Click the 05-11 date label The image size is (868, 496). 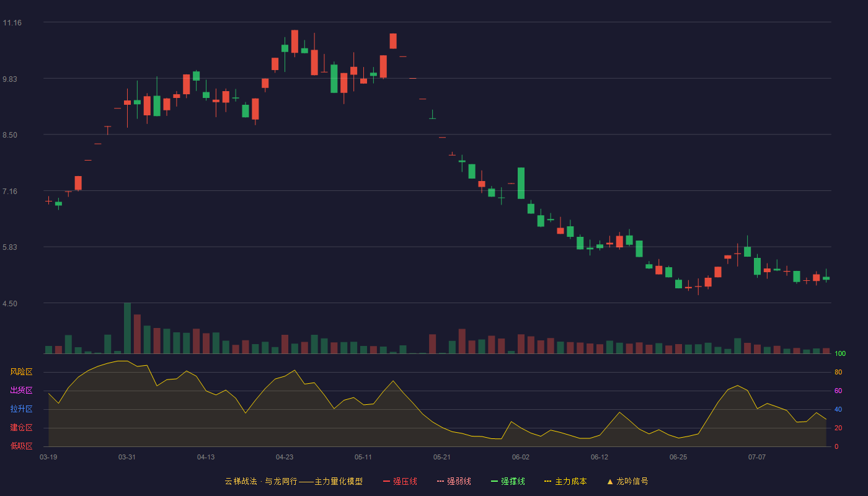(363, 457)
